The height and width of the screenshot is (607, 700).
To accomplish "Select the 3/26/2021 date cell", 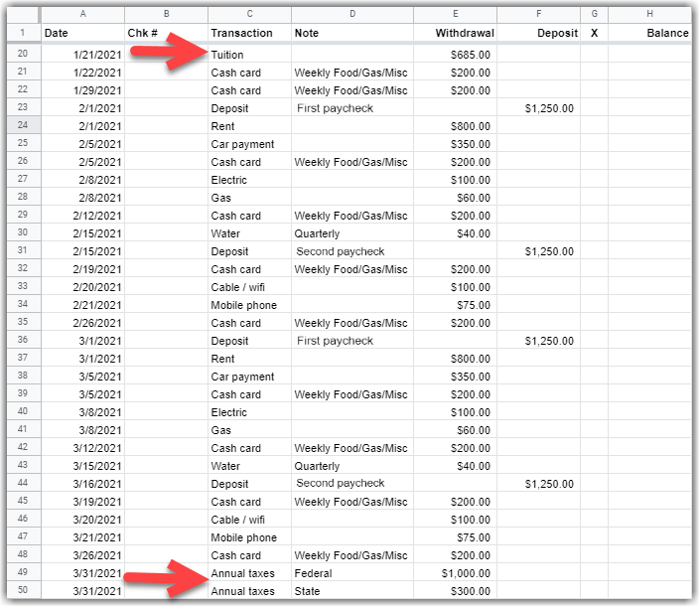I will coord(82,555).
